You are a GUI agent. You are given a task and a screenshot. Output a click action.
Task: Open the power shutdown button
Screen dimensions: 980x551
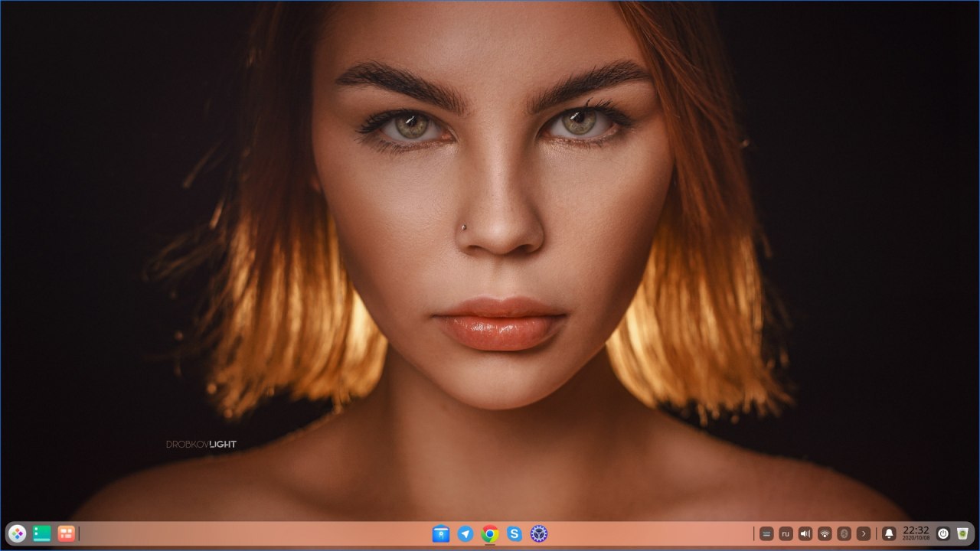(943, 533)
